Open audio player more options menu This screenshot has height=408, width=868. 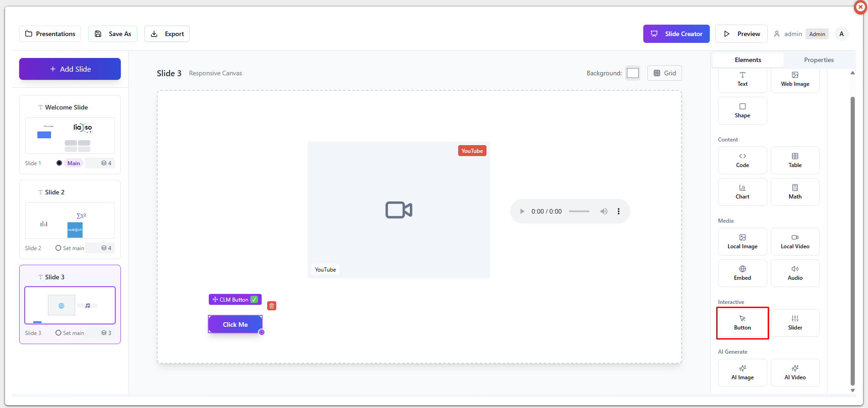619,211
